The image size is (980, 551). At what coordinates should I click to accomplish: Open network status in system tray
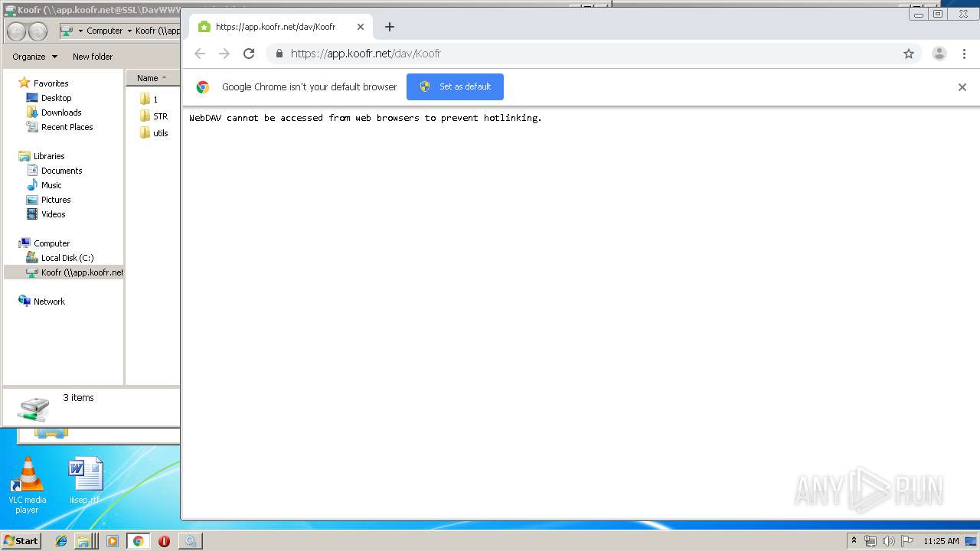pos(871,541)
